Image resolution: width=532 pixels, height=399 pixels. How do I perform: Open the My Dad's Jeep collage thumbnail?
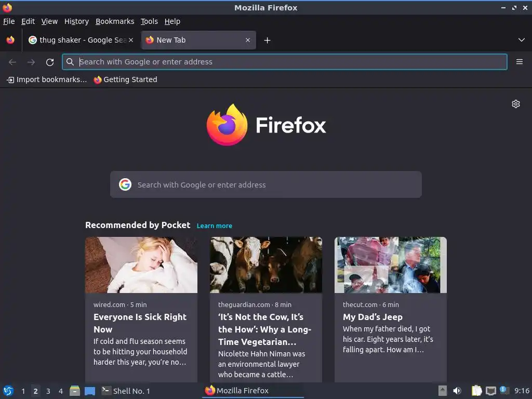pos(391,265)
